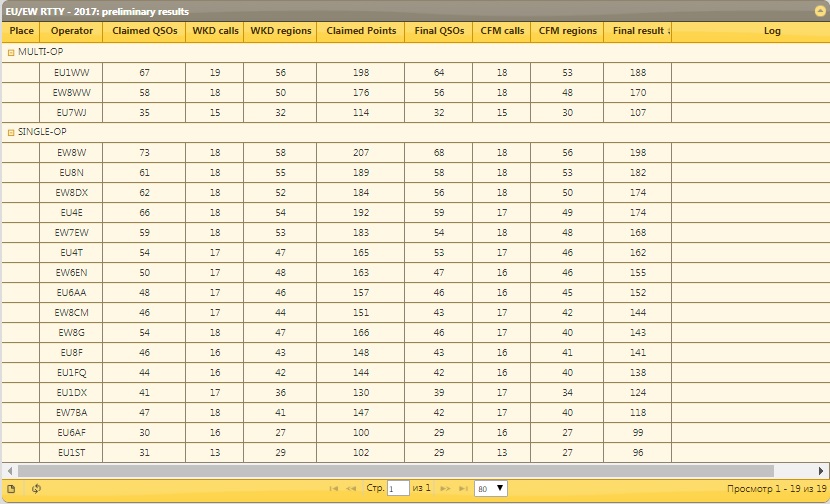This screenshot has width=830, height=504.
Task: Collapse the results panel with top-right arrow icon
Action: [820, 11]
